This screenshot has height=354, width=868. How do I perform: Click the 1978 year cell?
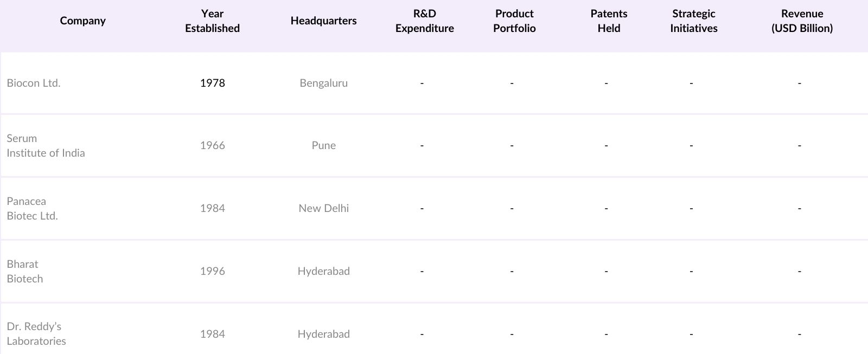[x=212, y=83]
